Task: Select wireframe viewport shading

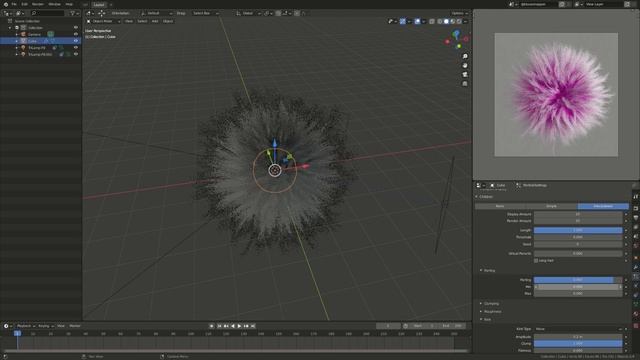Action: pyautogui.click(x=440, y=21)
